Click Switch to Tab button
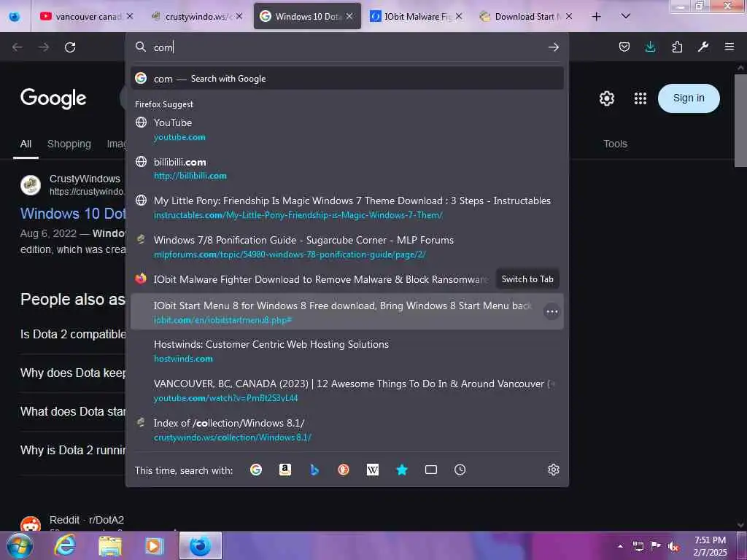The width and height of the screenshot is (747, 560). point(527,279)
